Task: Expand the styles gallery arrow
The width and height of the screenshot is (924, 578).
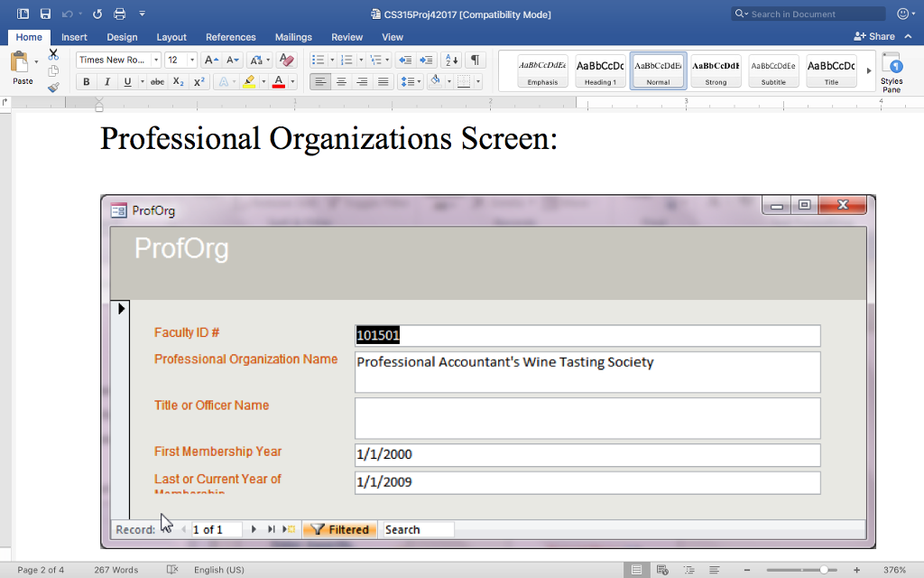Action: point(869,70)
